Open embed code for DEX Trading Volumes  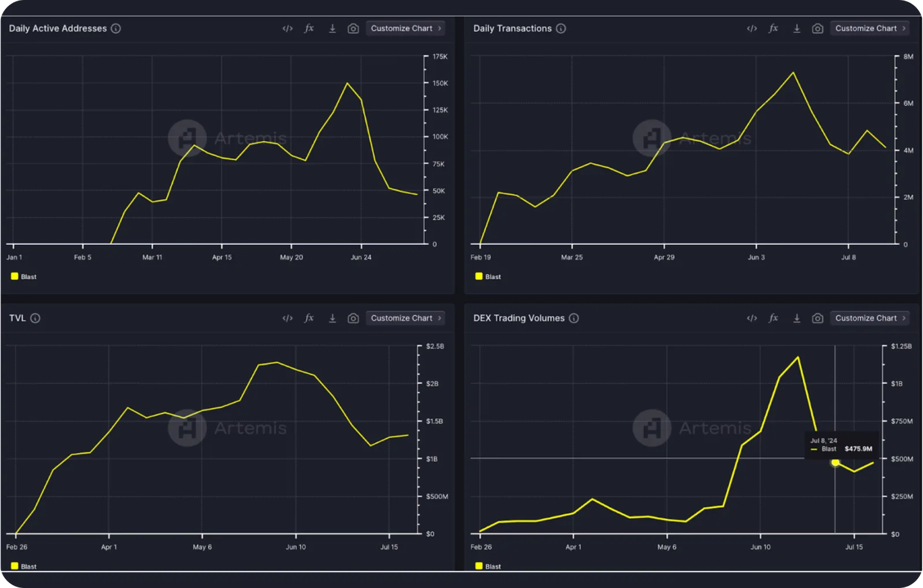(x=752, y=318)
